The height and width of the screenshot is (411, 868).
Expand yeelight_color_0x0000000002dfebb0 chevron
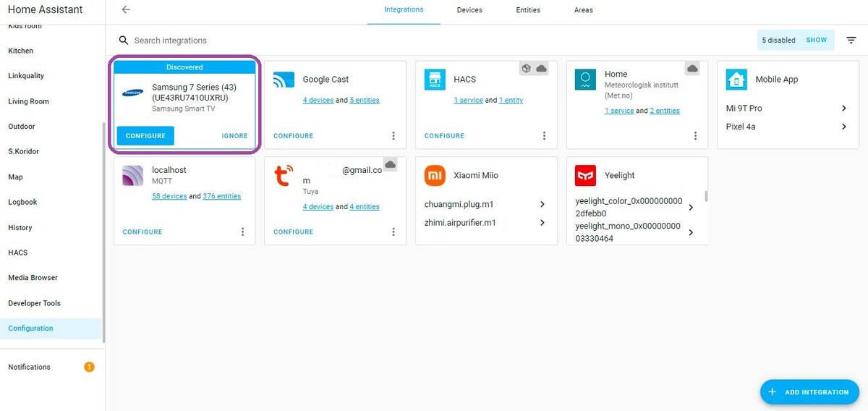pos(691,208)
